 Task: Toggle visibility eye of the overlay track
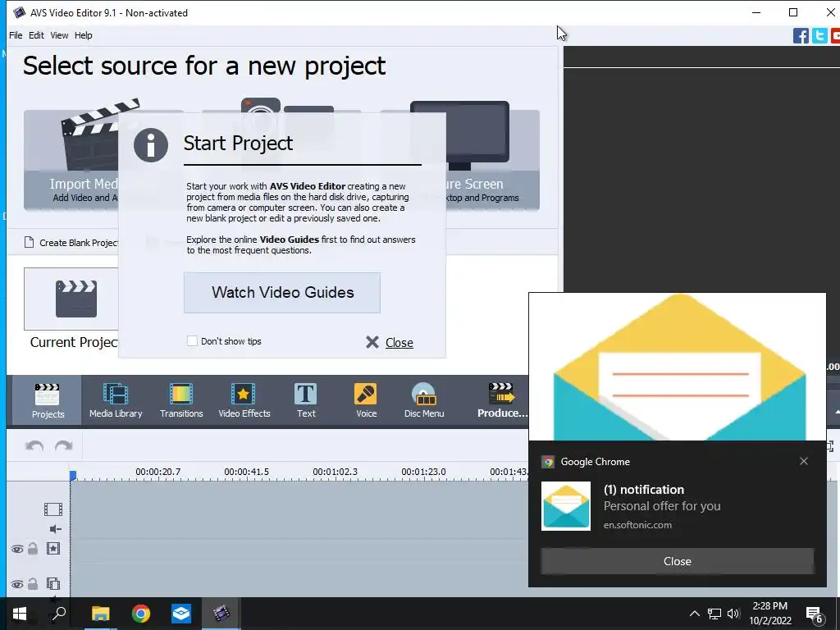point(17,584)
